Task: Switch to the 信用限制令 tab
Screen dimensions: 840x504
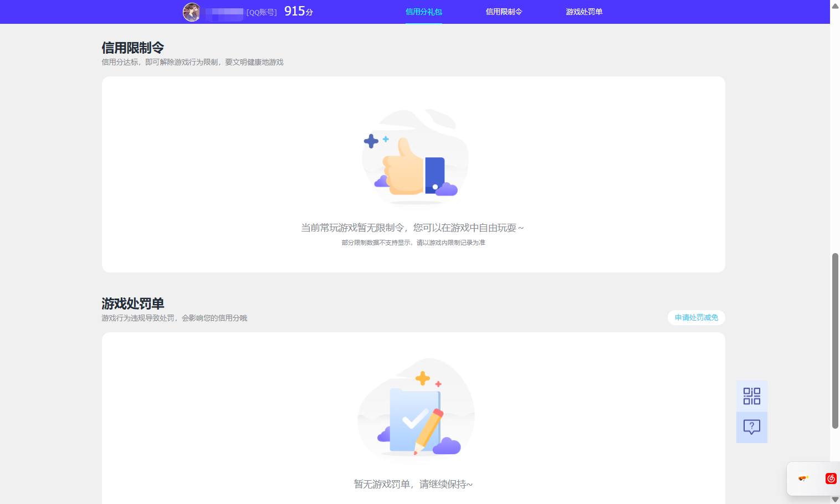Action: [x=504, y=12]
